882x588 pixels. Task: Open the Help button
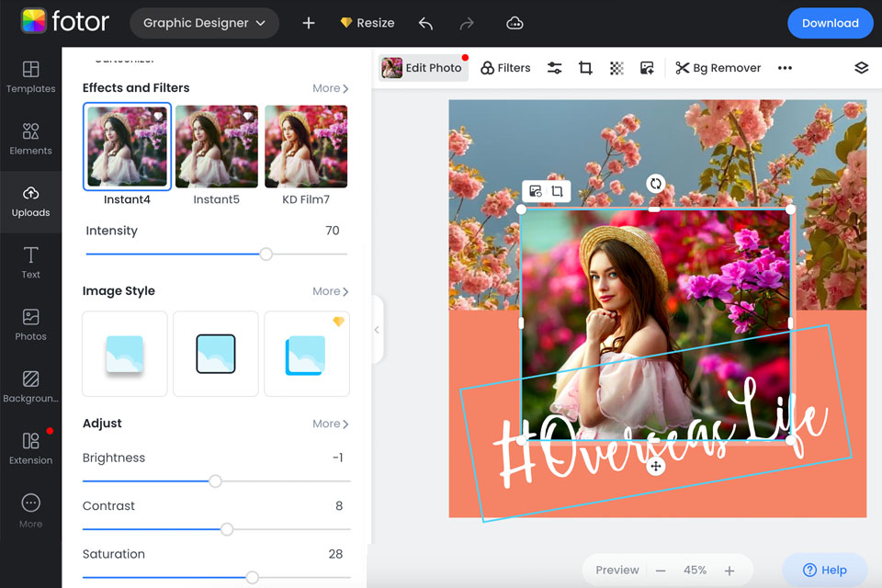[825, 570]
